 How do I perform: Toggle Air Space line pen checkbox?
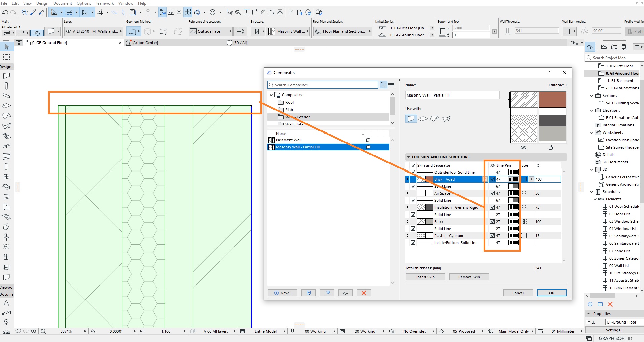coord(492,193)
